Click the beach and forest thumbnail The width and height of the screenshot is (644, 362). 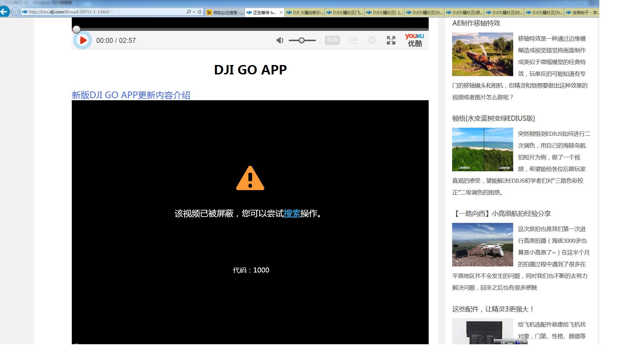click(482, 149)
